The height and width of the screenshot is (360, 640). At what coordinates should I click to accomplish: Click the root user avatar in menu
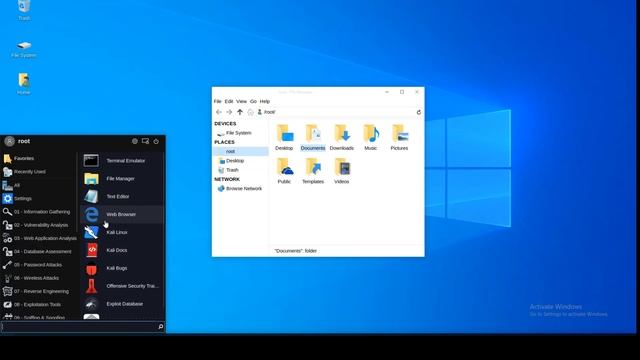coord(9,141)
